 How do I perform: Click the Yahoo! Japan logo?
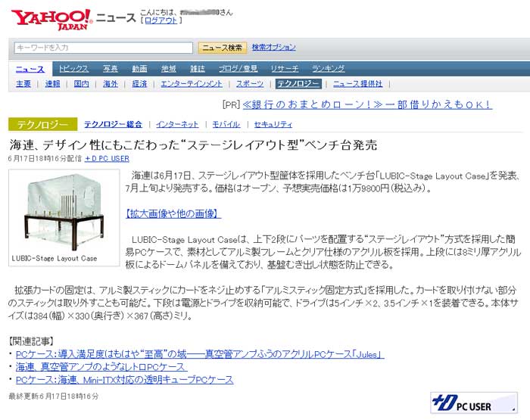click(51, 20)
